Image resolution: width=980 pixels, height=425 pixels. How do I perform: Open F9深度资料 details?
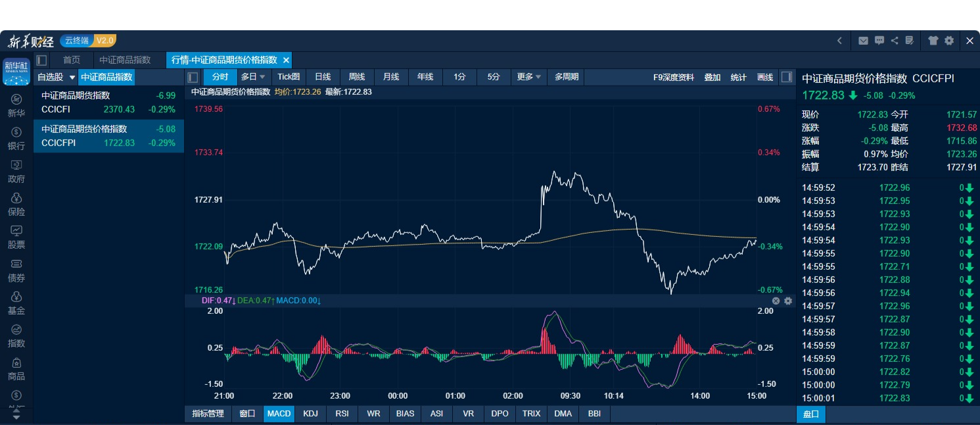(x=674, y=78)
